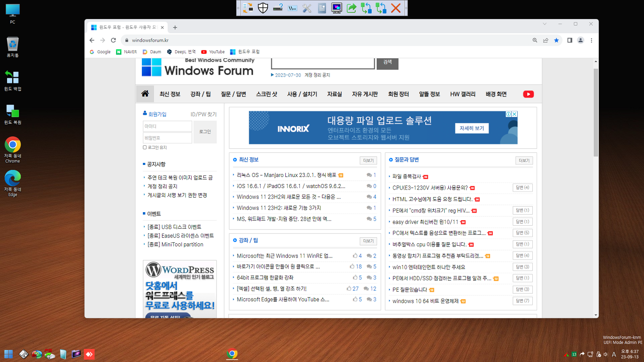
Task: Open the 강좌 / 팁 menu
Action: pos(200,94)
